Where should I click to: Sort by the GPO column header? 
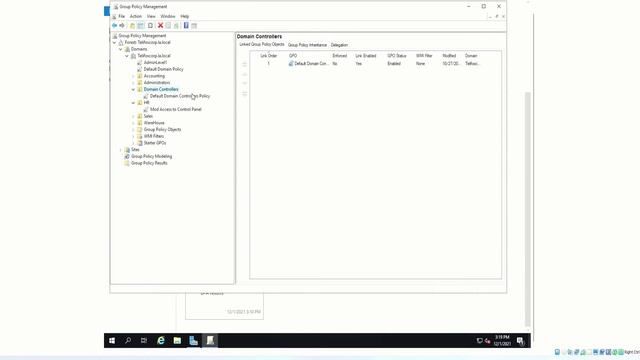[x=293, y=56]
